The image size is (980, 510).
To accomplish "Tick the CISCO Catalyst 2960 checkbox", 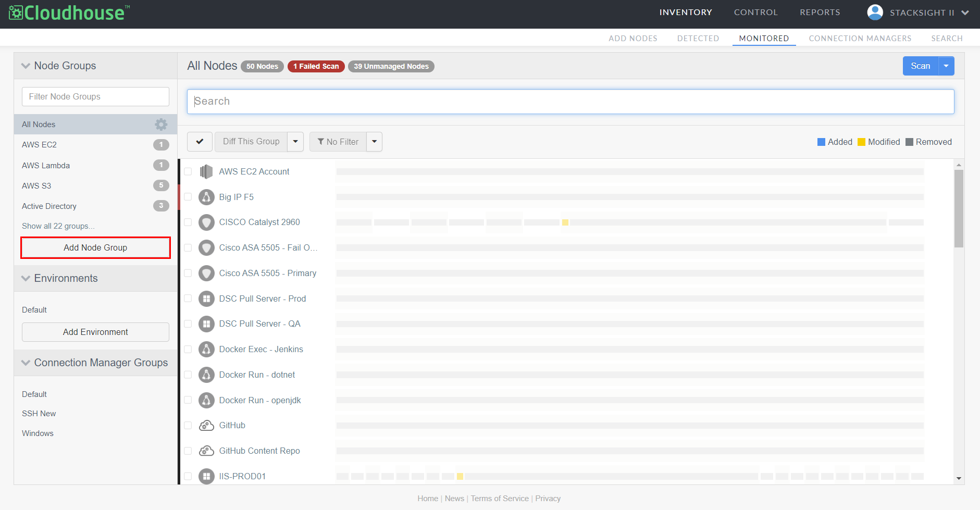I will [188, 222].
